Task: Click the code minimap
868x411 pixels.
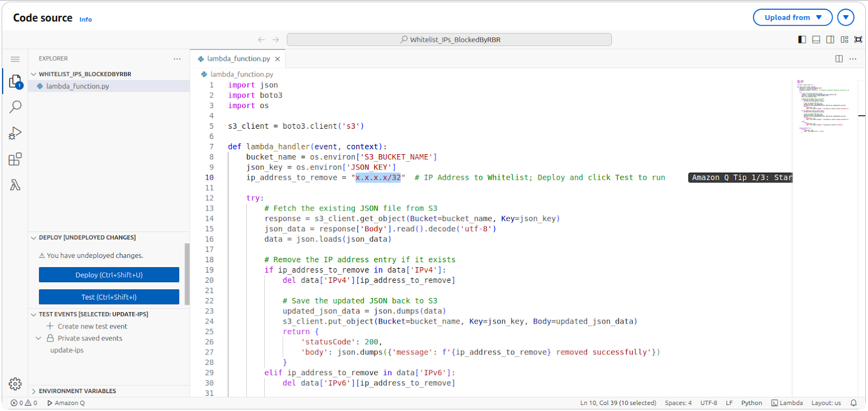Action: coord(825,106)
